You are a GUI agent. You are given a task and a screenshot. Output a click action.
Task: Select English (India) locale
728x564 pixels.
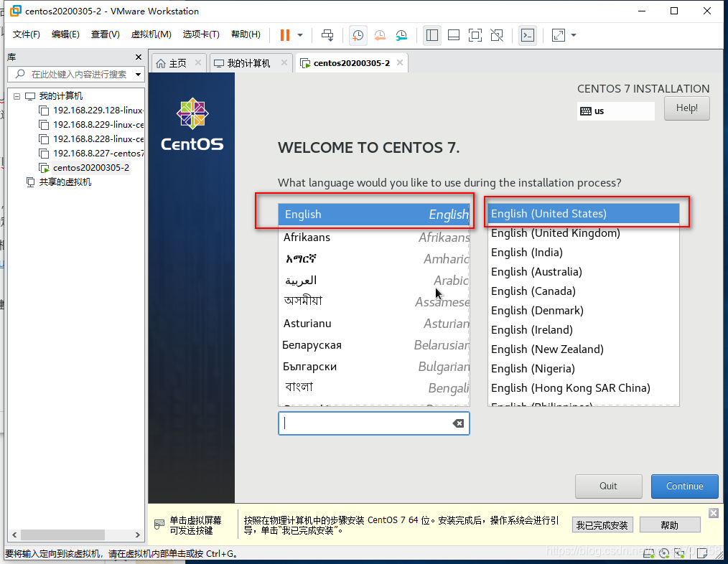click(x=584, y=253)
